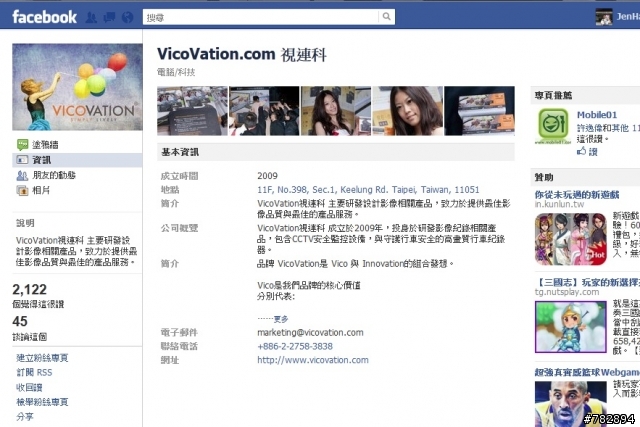Click the 資訊 info card icon
640x427 pixels.
[x=22, y=160]
